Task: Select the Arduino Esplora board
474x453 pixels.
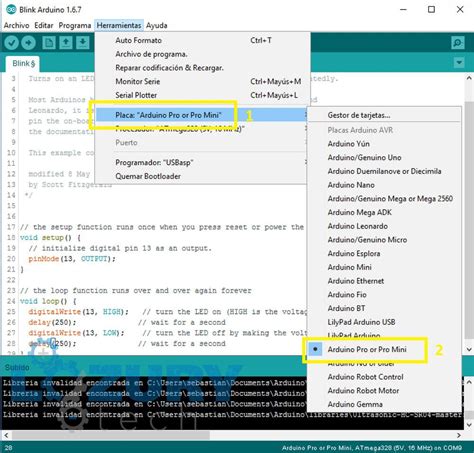Action: [384, 253]
